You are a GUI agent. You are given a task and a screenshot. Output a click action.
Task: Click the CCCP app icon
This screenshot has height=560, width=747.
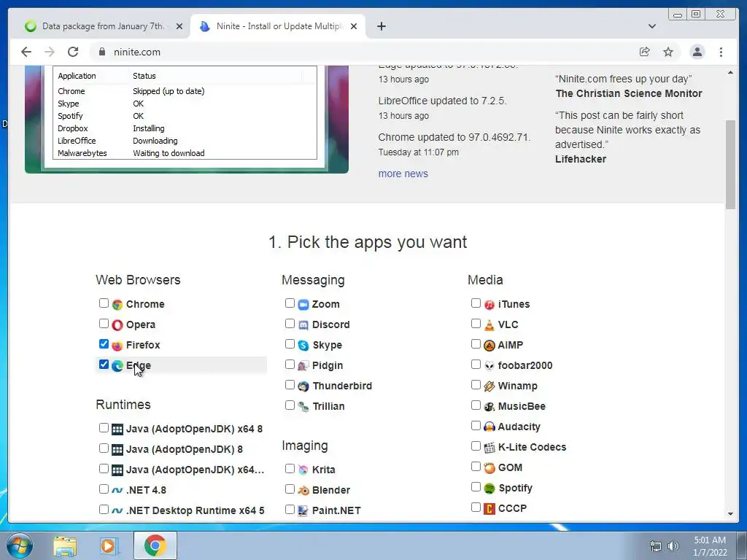[x=489, y=509]
